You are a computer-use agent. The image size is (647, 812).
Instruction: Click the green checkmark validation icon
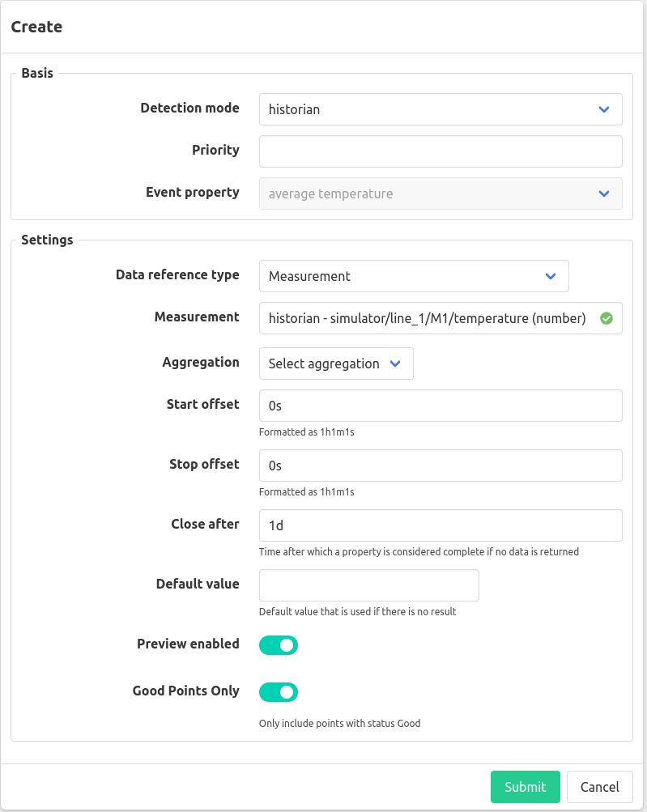[x=606, y=318]
